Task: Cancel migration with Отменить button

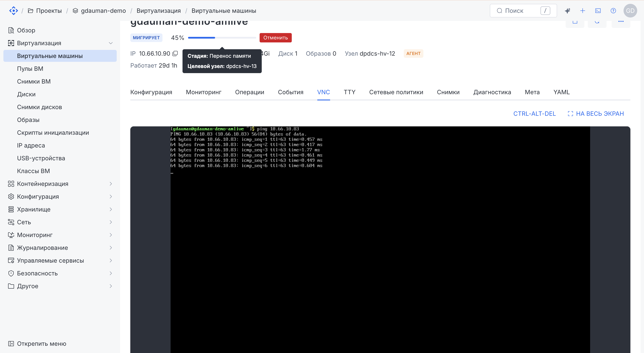Action: click(276, 38)
